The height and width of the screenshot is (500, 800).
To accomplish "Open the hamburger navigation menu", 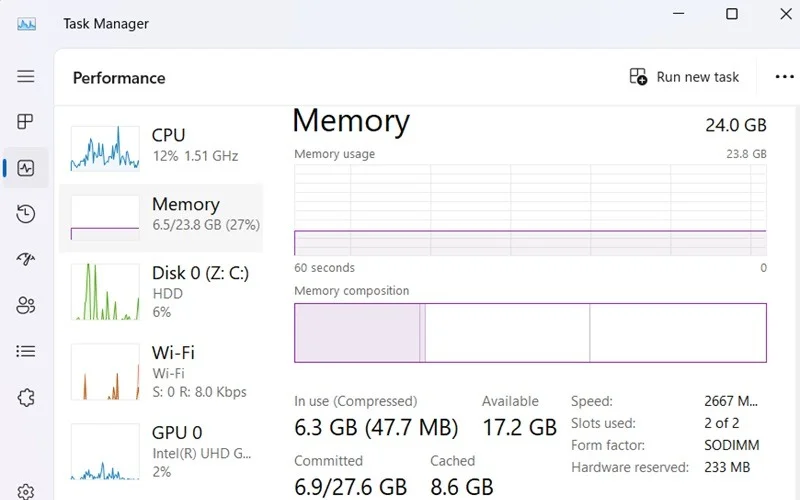I will coord(26,77).
